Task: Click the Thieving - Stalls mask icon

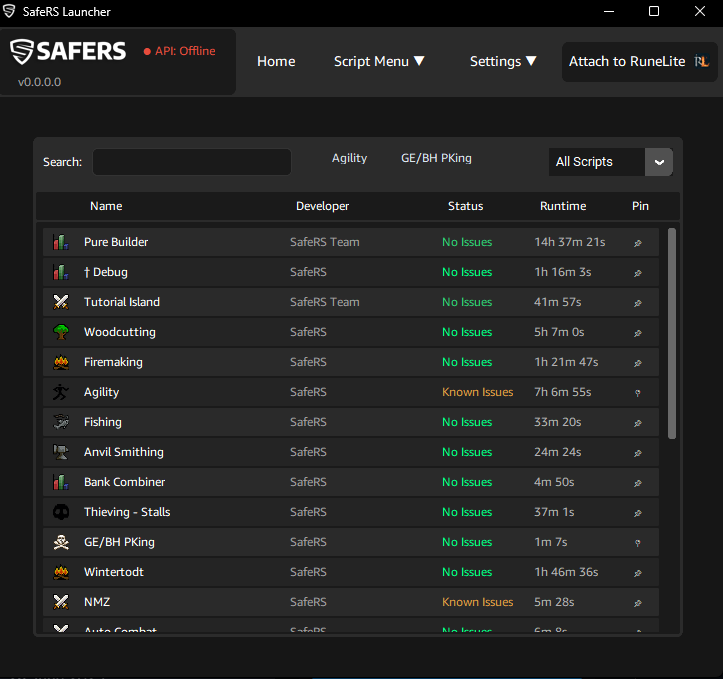Action: (x=61, y=512)
